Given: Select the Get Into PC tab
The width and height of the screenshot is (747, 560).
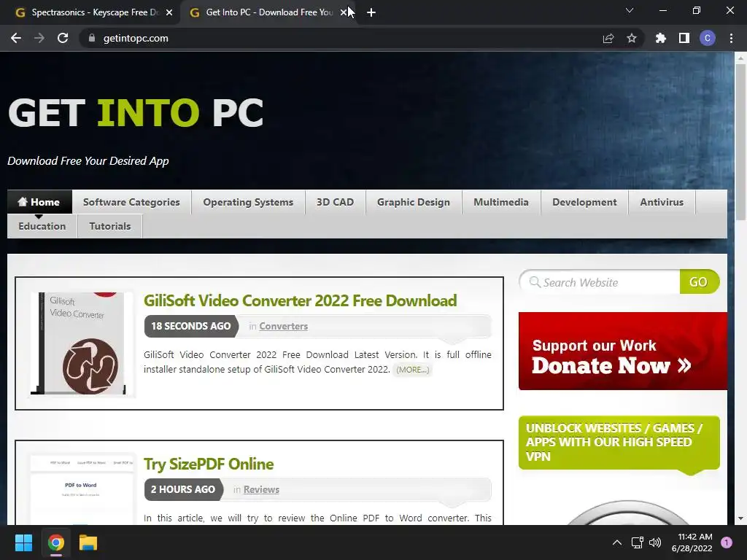Looking at the screenshot, I should (x=267, y=13).
